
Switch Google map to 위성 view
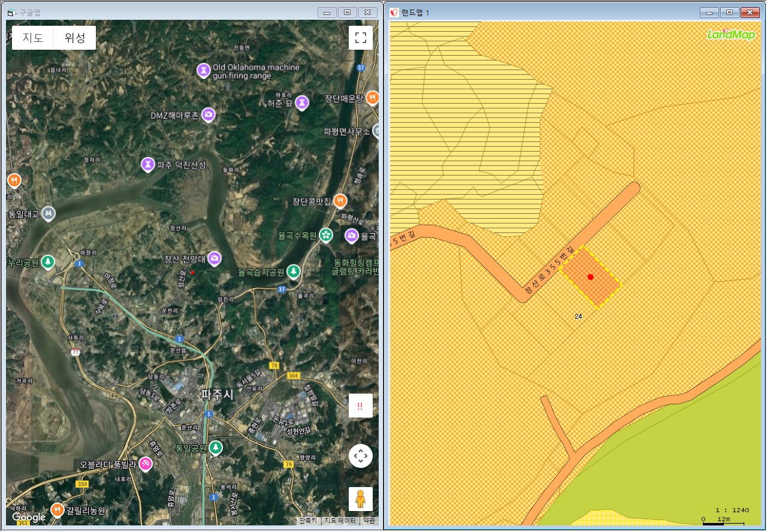click(75, 38)
